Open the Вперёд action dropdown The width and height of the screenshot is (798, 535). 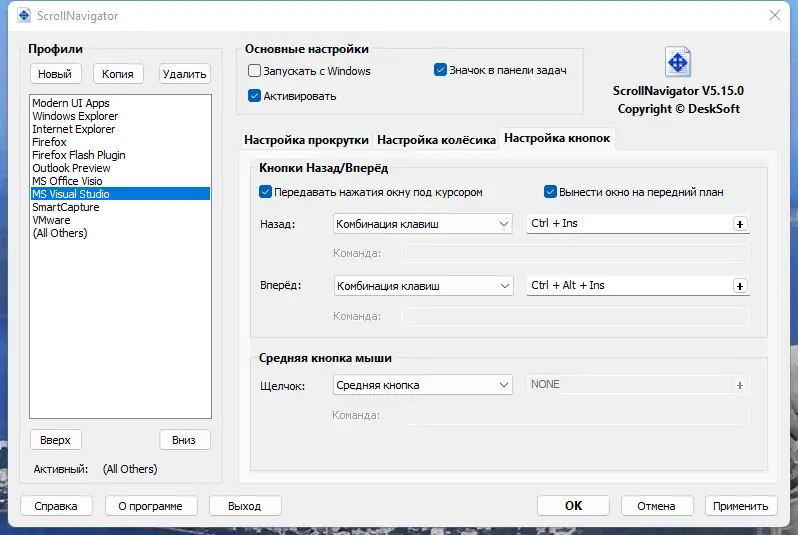(422, 286)
